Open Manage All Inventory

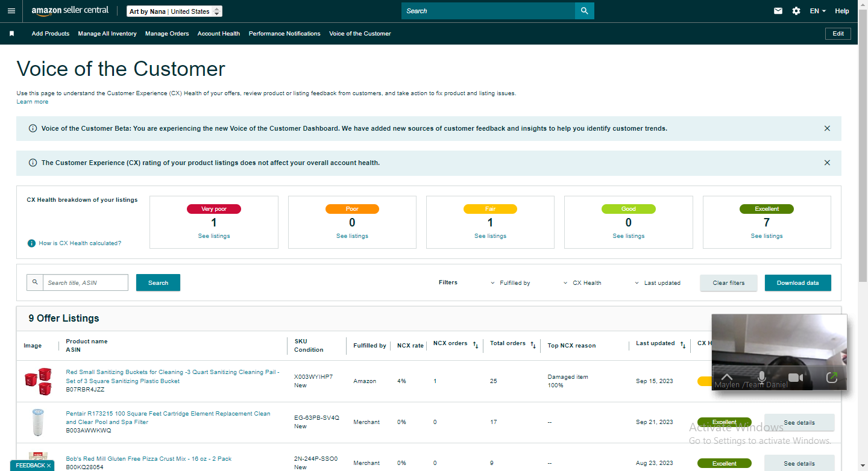coord(107,34)
